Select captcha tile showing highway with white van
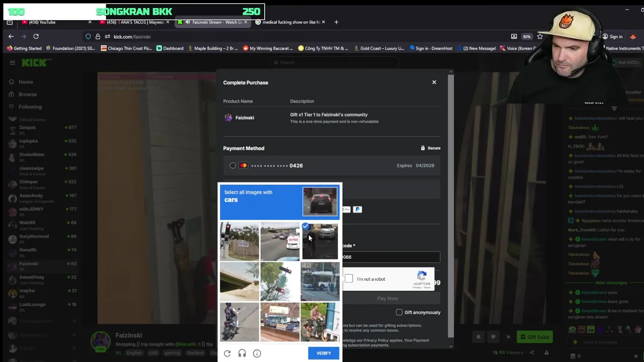Screen dimensions: 644x362 tap(280, 241)
